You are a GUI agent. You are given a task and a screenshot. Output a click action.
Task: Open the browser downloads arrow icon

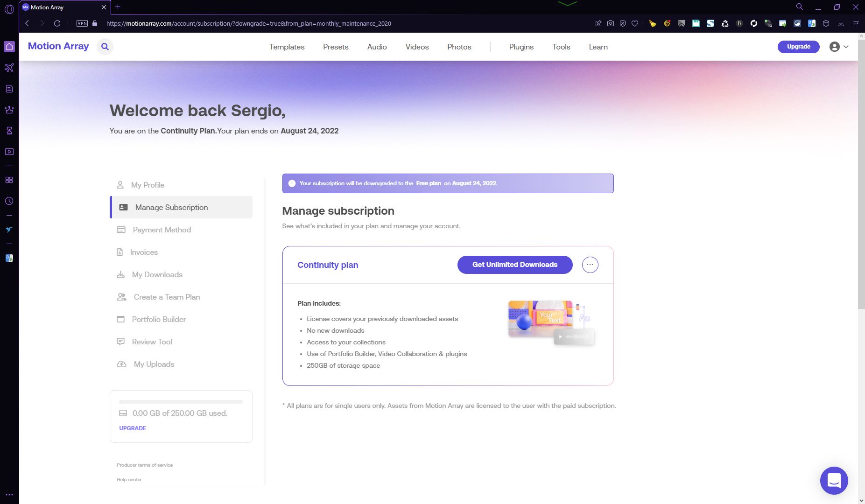click(x=841, y=23)
